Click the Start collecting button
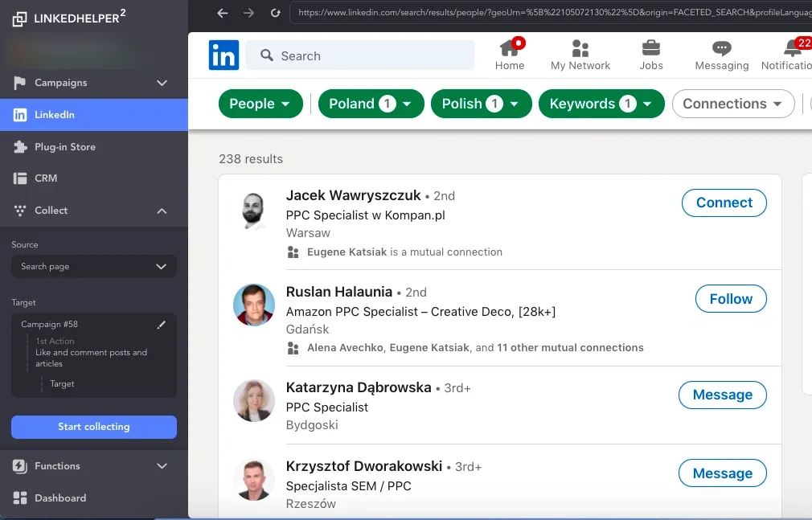 tap(94, 428)
